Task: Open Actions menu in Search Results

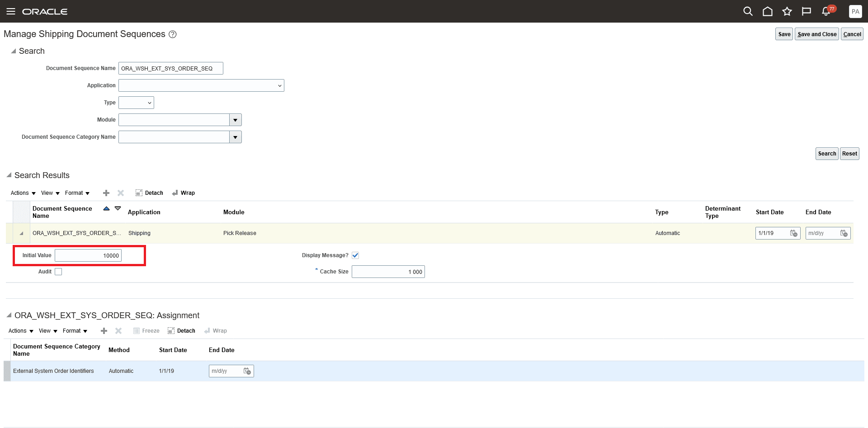Action: (x=23, y=193)
